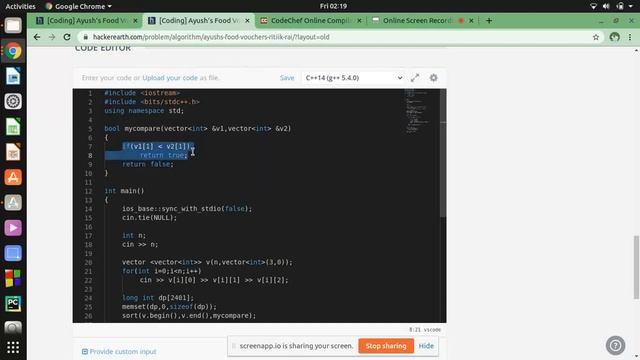
Task: Open the purple media player dock icon
Action: pos(13,228)
